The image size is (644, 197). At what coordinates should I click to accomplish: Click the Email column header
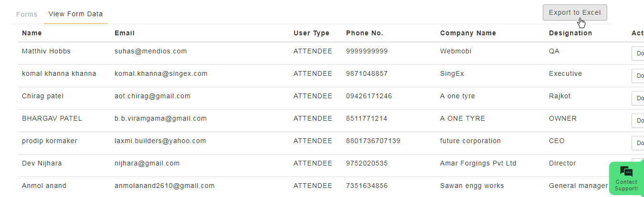(x=125, y=33)
